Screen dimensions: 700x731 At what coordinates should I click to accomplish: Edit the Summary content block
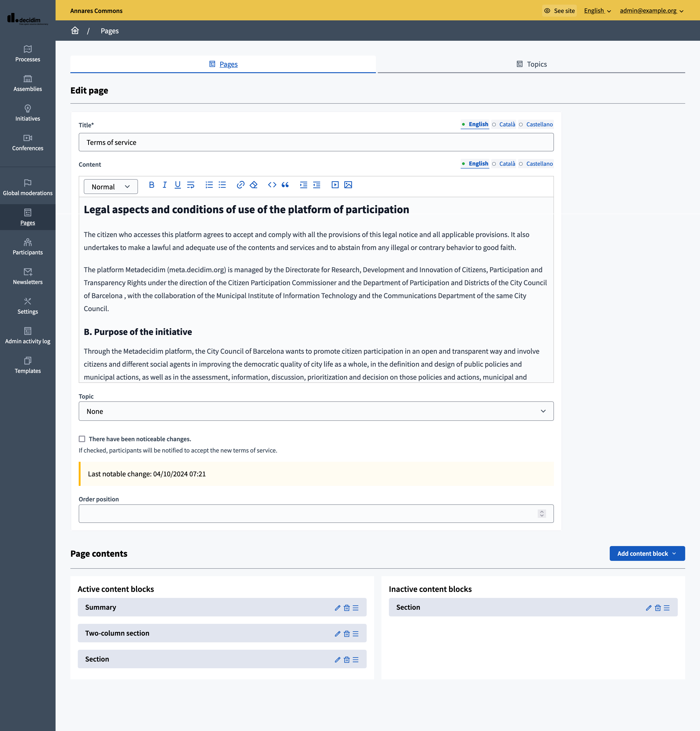pyautogui.click(x=337, y=608)
